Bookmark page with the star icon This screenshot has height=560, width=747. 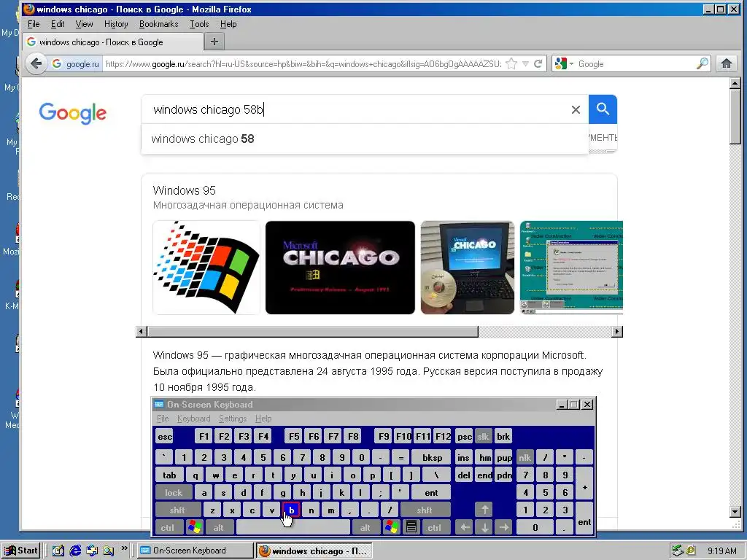(511, 64)
